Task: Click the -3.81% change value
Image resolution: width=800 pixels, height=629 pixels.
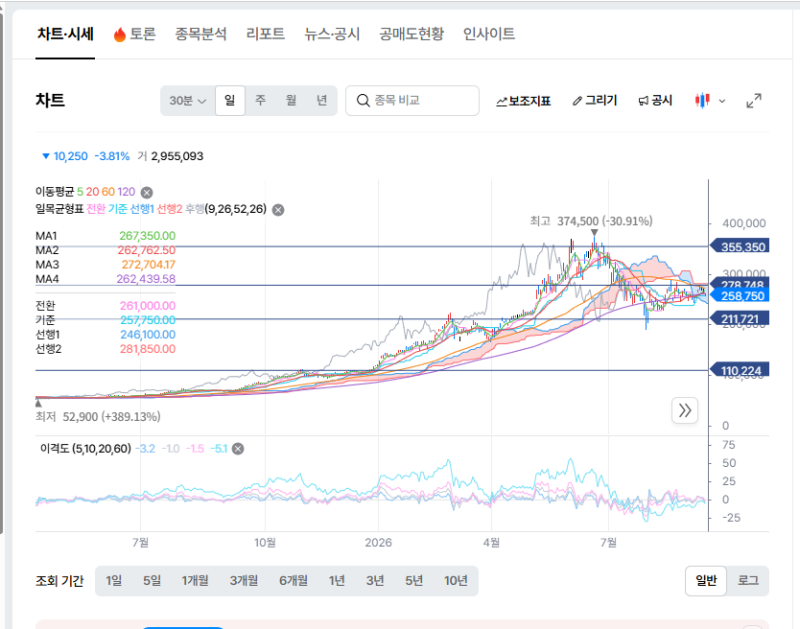Action: [112, 156]
